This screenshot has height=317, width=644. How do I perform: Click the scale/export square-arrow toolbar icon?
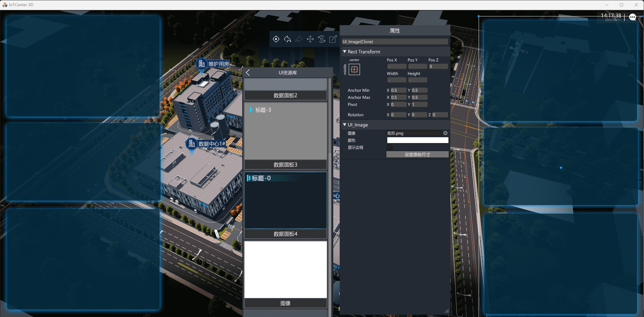[333, 39]
